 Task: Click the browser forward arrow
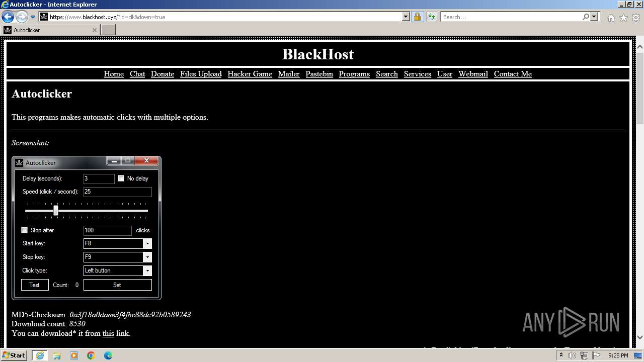22,17
